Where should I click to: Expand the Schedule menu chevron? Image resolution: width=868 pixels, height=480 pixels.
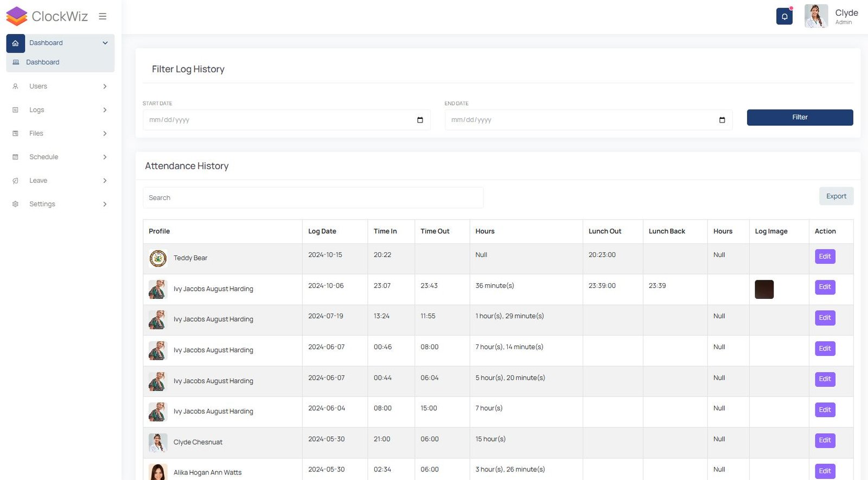(105, 157)
